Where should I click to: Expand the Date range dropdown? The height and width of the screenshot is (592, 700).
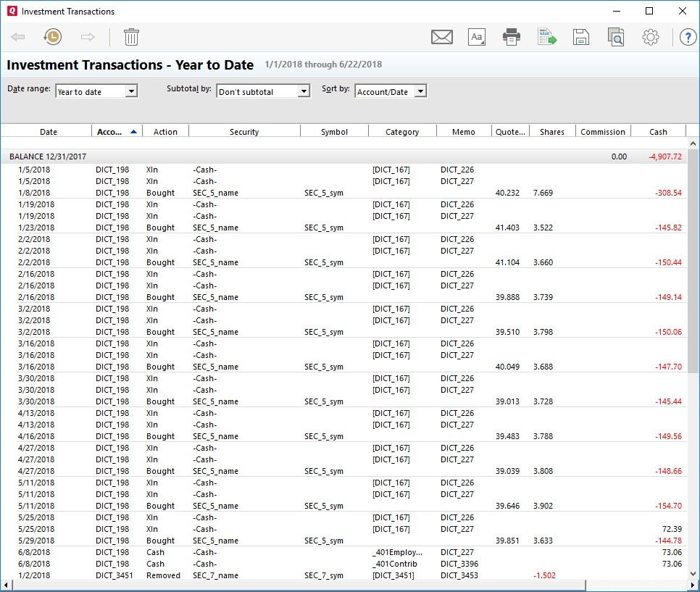131,91
